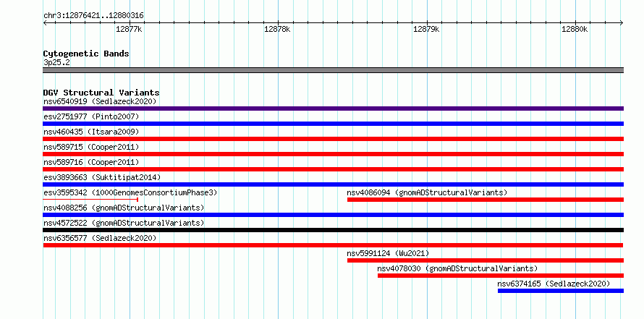Select the red nsv589715 variant bar
Viewport: 644px width, 319px height.
click(x=333, y=154)
